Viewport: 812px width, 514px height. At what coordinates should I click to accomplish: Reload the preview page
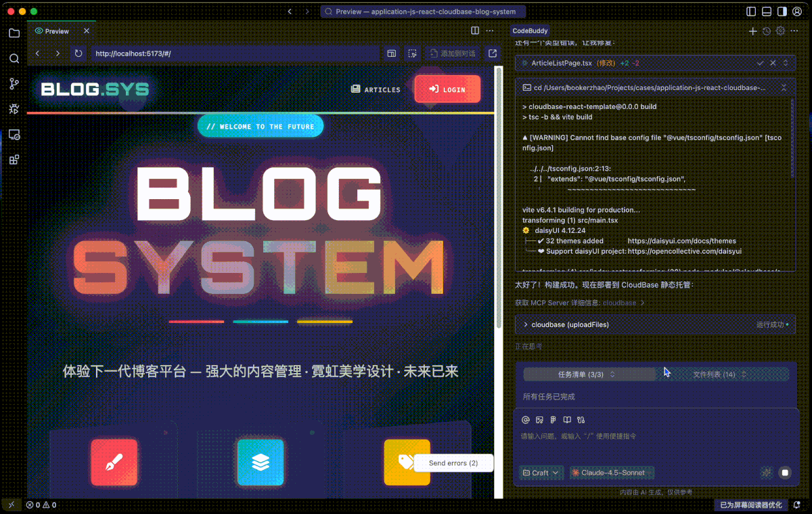pos(78,53)
